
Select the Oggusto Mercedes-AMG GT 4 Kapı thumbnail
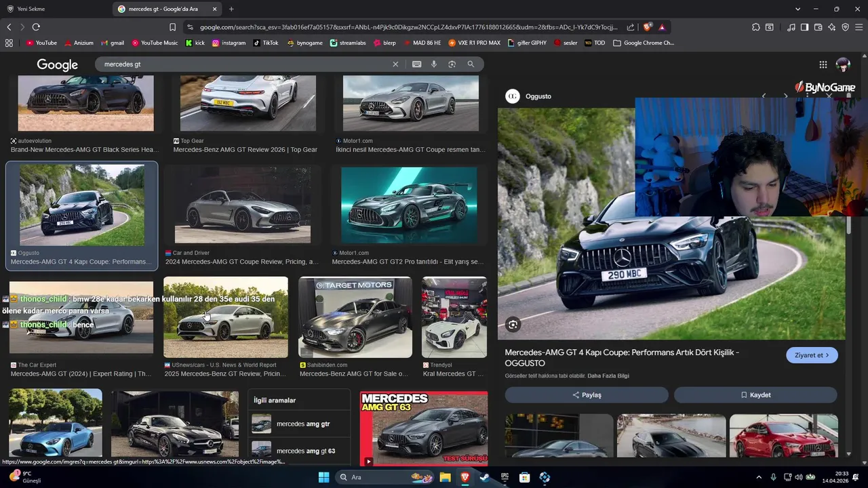(82, 205)
